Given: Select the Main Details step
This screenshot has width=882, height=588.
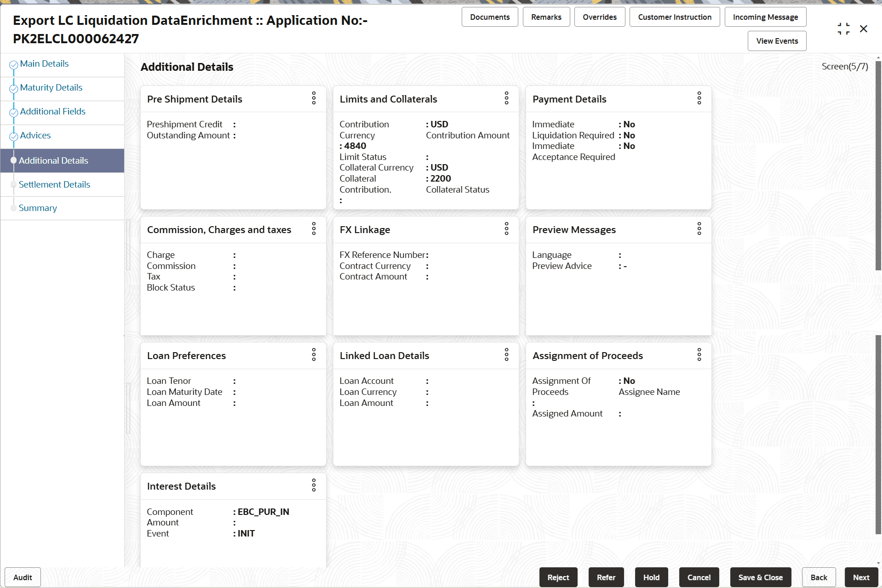Looking at the screenshot, I should 44,63.
